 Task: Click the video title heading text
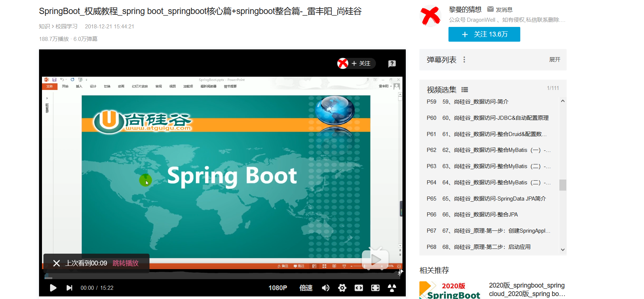coord(200,11)
